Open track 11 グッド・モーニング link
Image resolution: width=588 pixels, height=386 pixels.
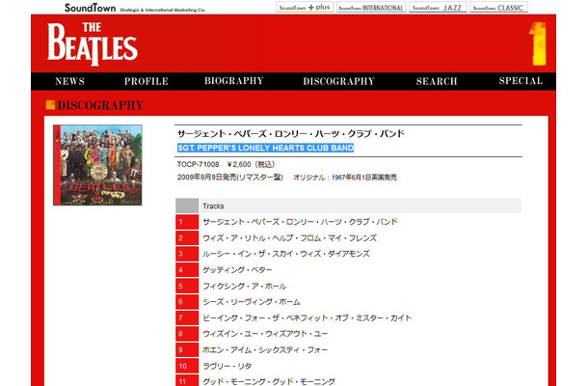coord(269,381)
